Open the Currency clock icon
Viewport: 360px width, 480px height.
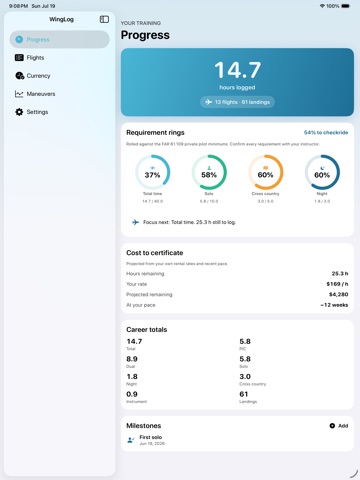coord(20,76)
